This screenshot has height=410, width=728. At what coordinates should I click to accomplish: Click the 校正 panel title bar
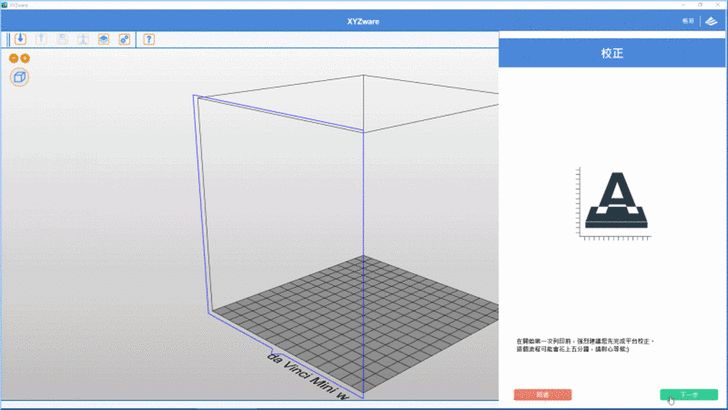[x=612, y=51]
